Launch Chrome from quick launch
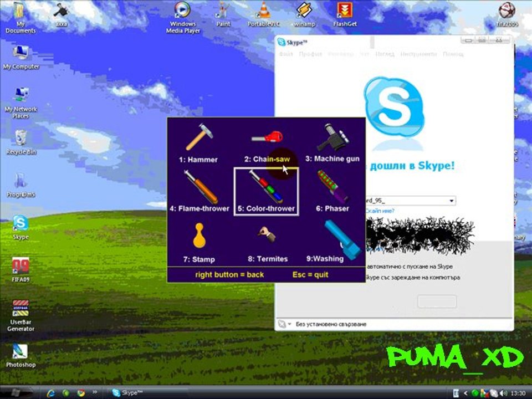The image size is (532, 399). click(x=81, y=393)
